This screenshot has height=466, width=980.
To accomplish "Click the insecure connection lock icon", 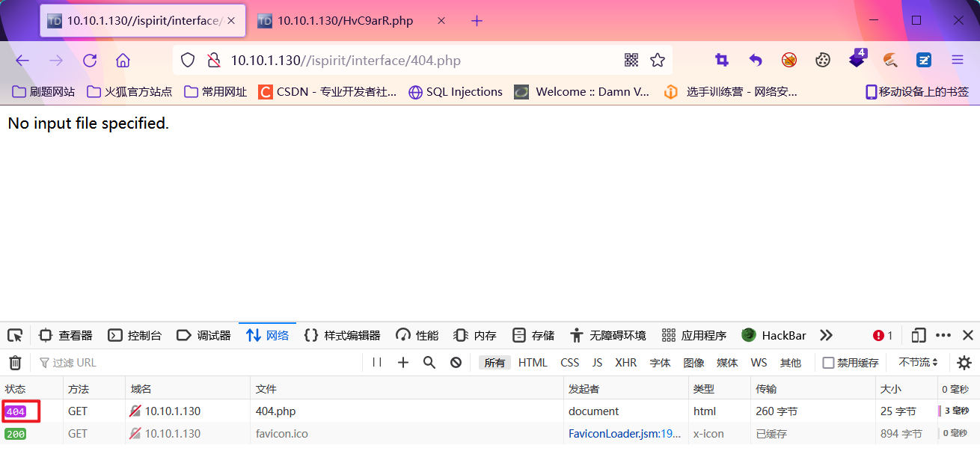I will click(213, 61).
